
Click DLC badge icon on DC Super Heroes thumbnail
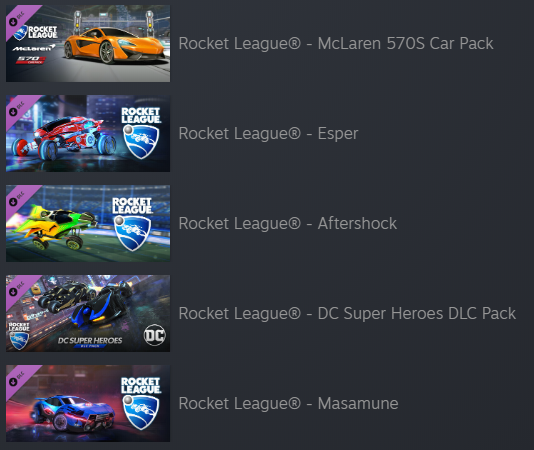click(16, 289)
